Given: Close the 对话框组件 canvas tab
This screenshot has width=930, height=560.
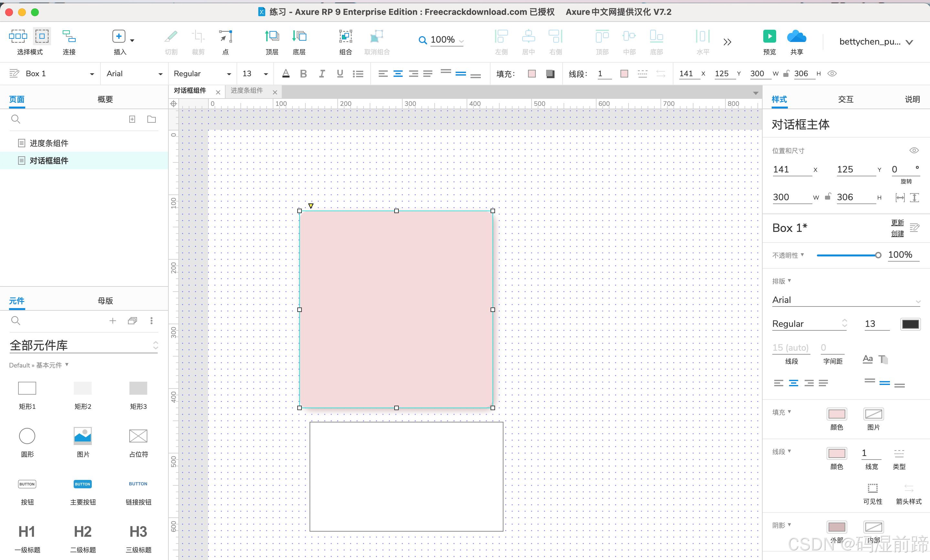Looking at the screenshot, I should pyautogui.click(x=218, y=92).
